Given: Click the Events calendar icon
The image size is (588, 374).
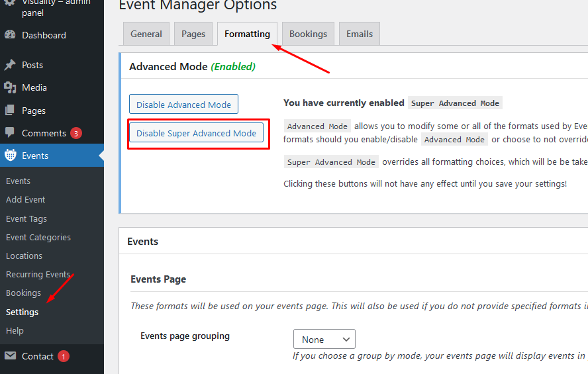Looking at the screenshot, I should coord(10,156).
